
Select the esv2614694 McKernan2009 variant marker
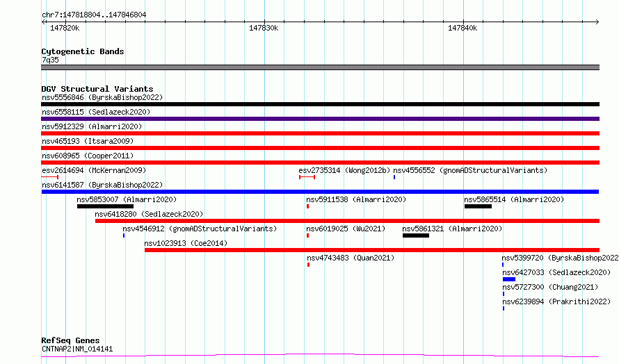click(50, 177)
